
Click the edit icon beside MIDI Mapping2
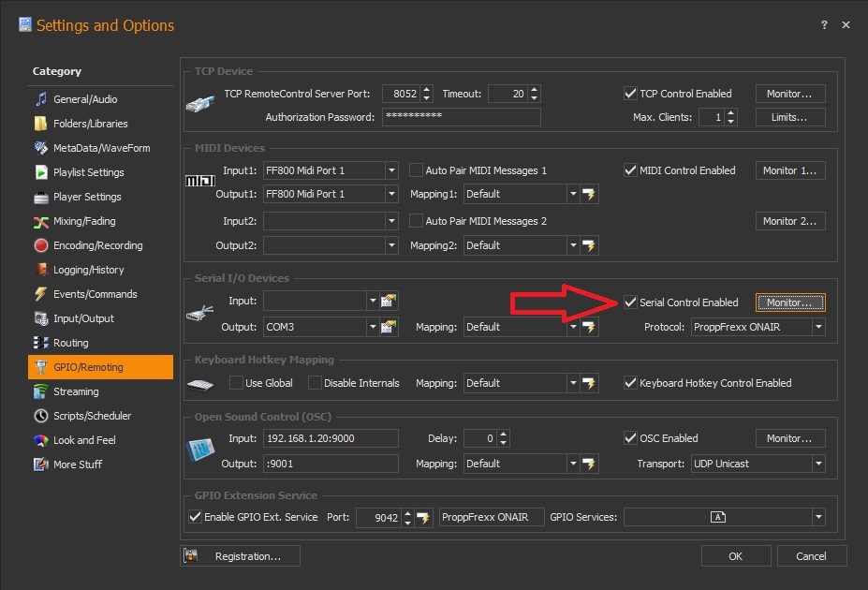[589, 245]
